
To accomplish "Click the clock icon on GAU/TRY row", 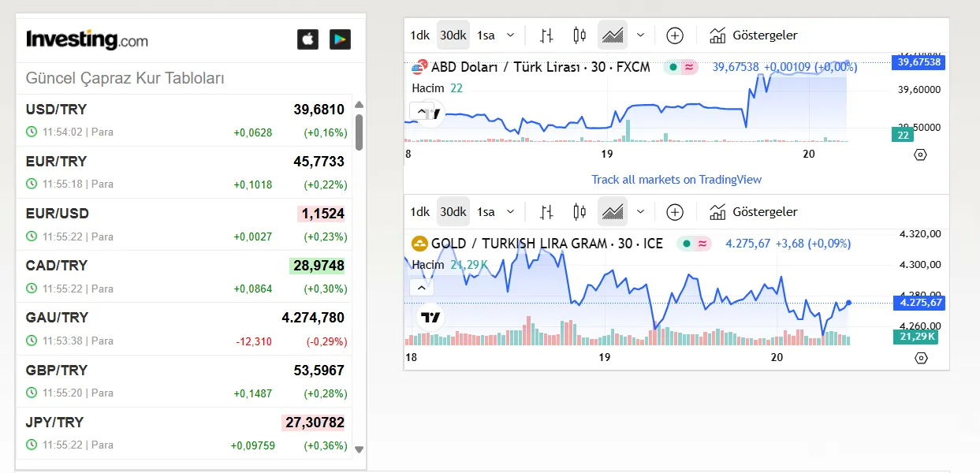I will coord(32,341).
